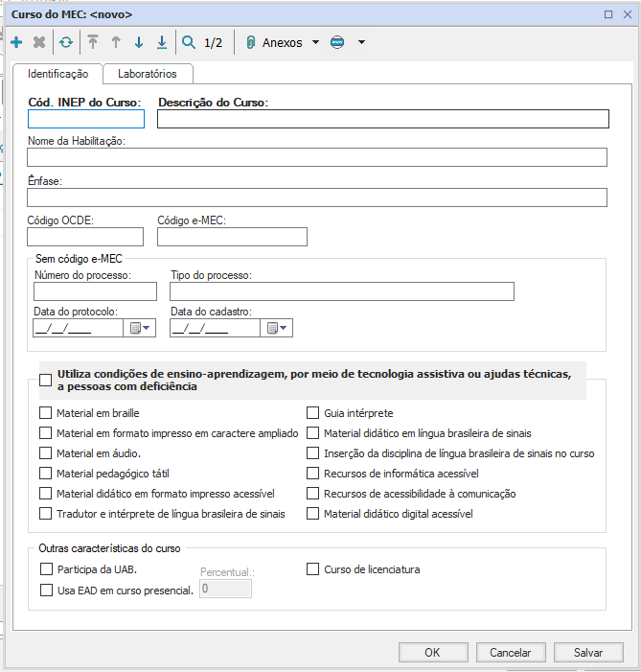Go to first record arrow icon
Viewport: 641px width, 672px height.
point(93,42)
